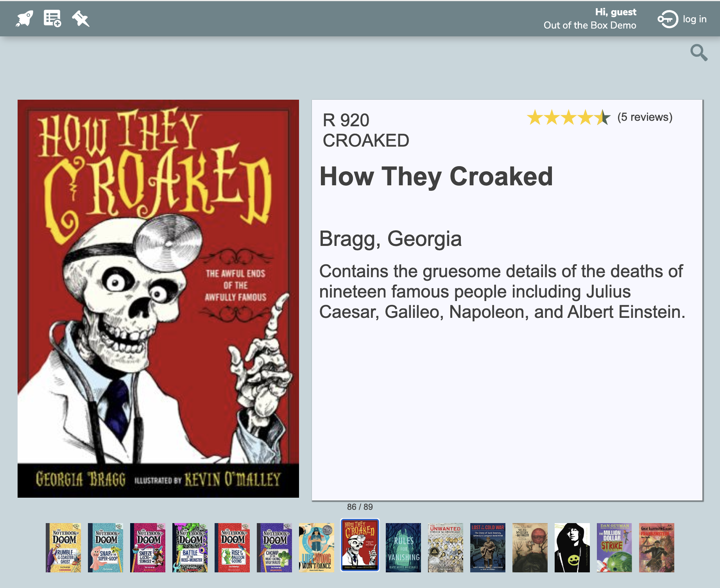Click the pin icon in header
Viewport: 720px width, 588px height.
pos(81,18)
